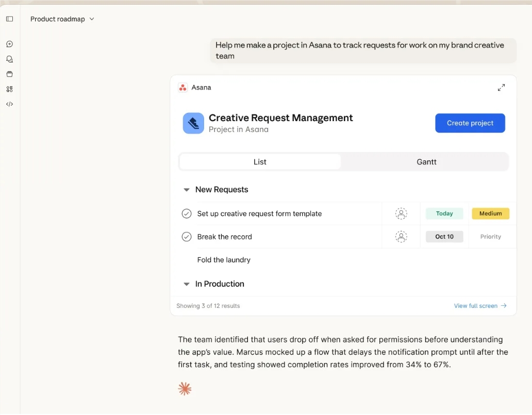Screen dimensions: 532x415
Task: Toggle the sidebar panel icon
Action: (9, 19)
